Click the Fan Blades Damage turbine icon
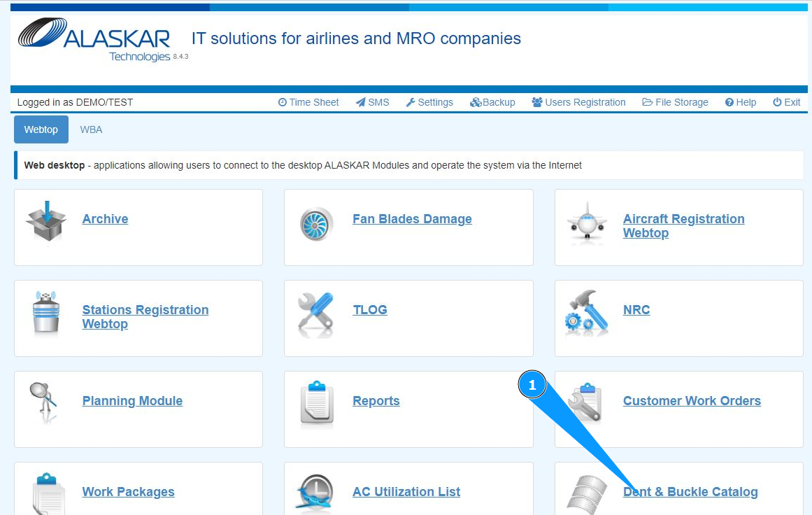The height and width of the screenshot is (515, 812). pos(316,224)
